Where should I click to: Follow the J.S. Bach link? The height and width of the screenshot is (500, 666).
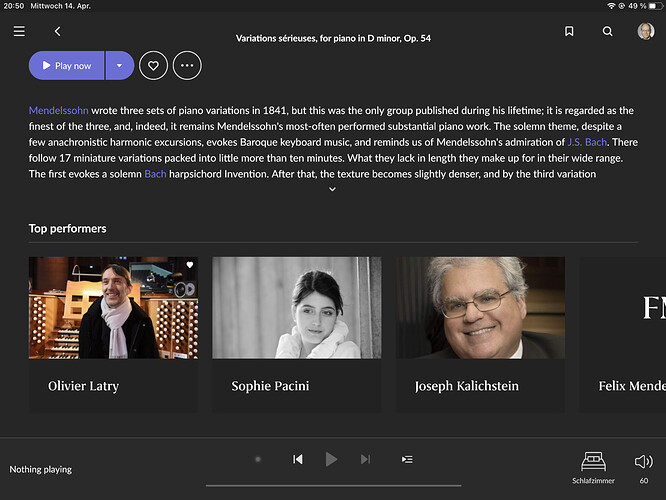587,142
